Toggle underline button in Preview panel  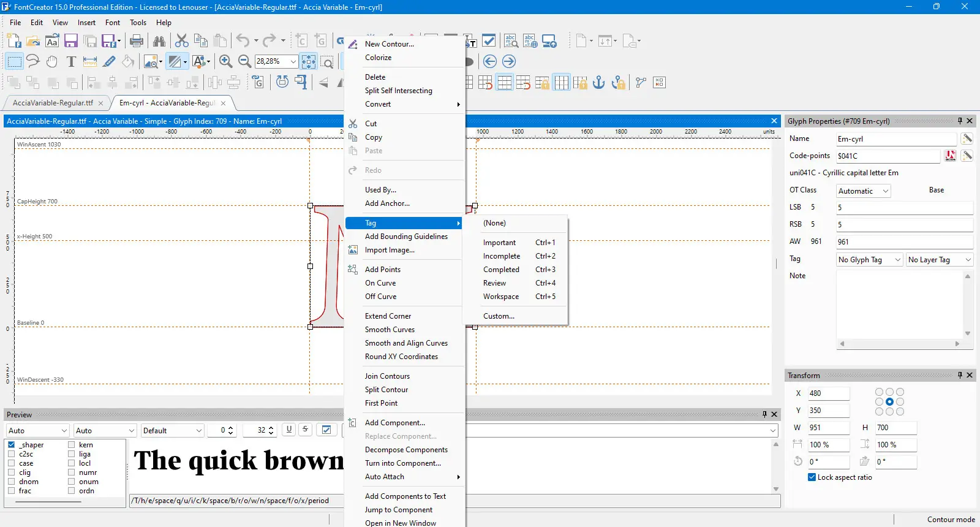tap(289, 430)
